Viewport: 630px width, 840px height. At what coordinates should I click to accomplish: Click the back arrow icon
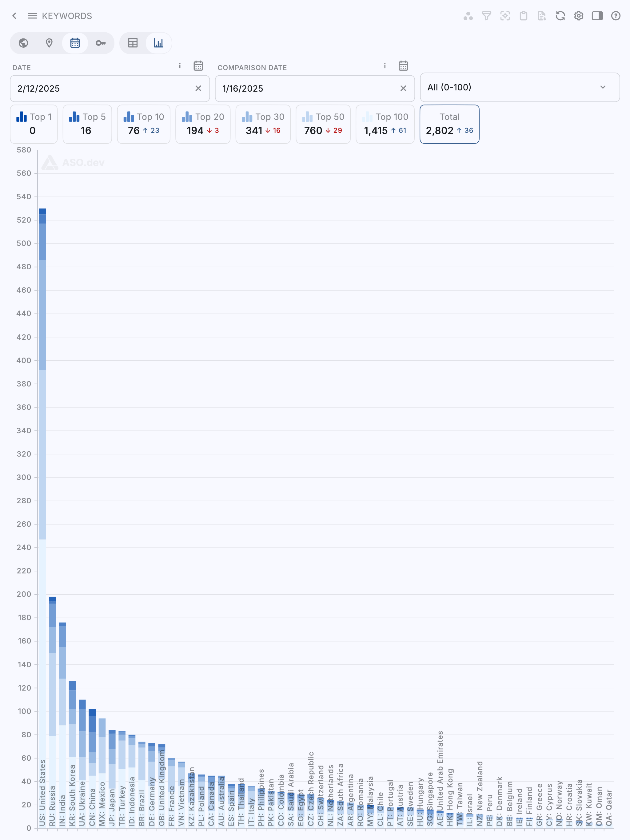(14, 16)
